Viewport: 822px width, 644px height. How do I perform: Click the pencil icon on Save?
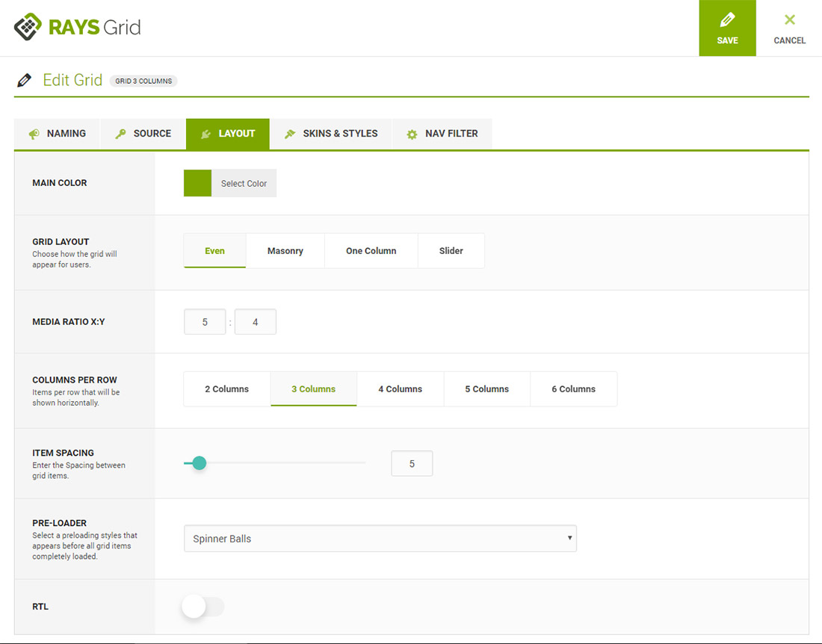pos(727,20)
